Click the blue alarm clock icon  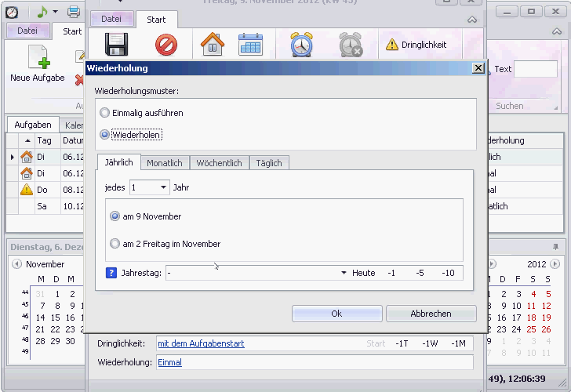301,45
